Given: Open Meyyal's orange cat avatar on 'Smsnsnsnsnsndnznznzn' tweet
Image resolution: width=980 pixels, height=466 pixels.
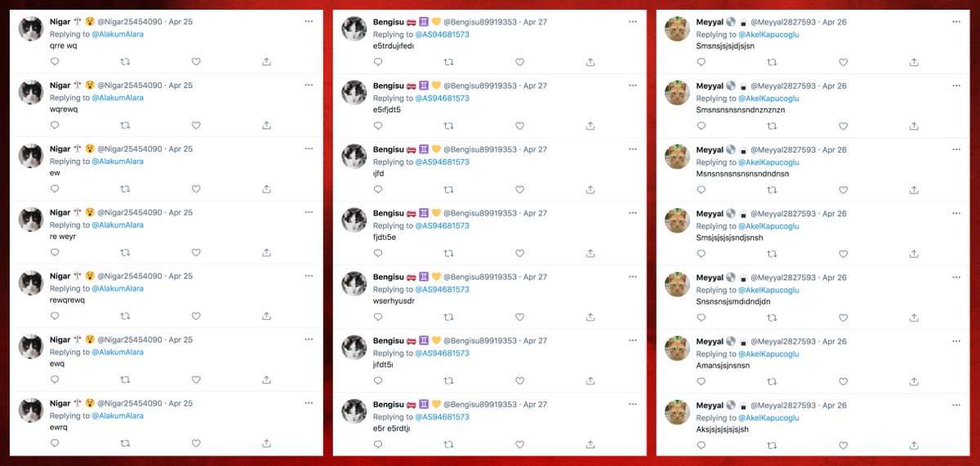Looking at the screenshot, I should pyautogui.click(x=677, y=93).
